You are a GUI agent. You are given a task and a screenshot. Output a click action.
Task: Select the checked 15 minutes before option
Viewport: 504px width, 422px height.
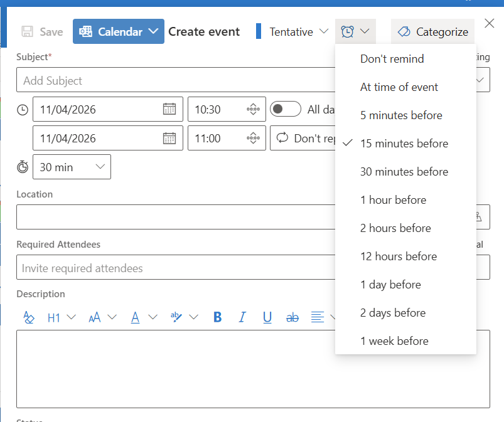[404, 143]
